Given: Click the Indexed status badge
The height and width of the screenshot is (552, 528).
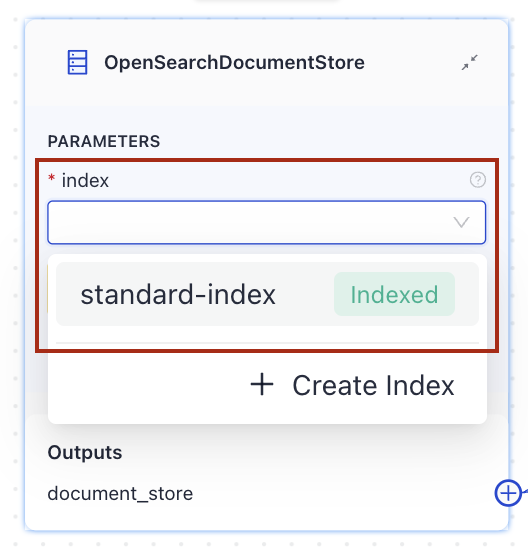Looking at the screenshot, I should [x=394, y=294].
